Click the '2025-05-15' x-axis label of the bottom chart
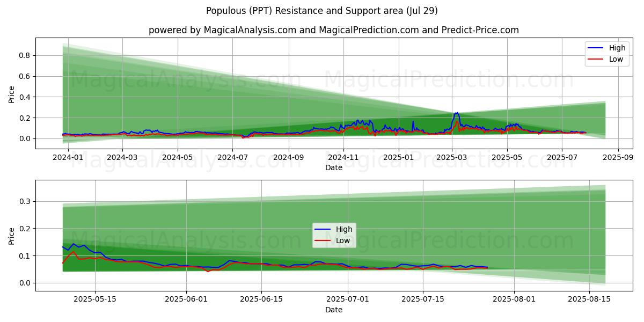 95,299
